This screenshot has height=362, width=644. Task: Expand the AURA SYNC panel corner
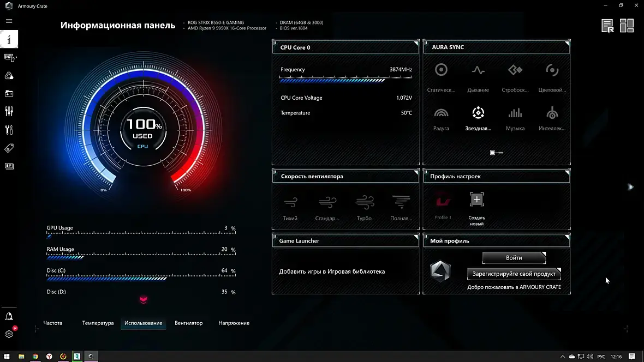(567, 43)
